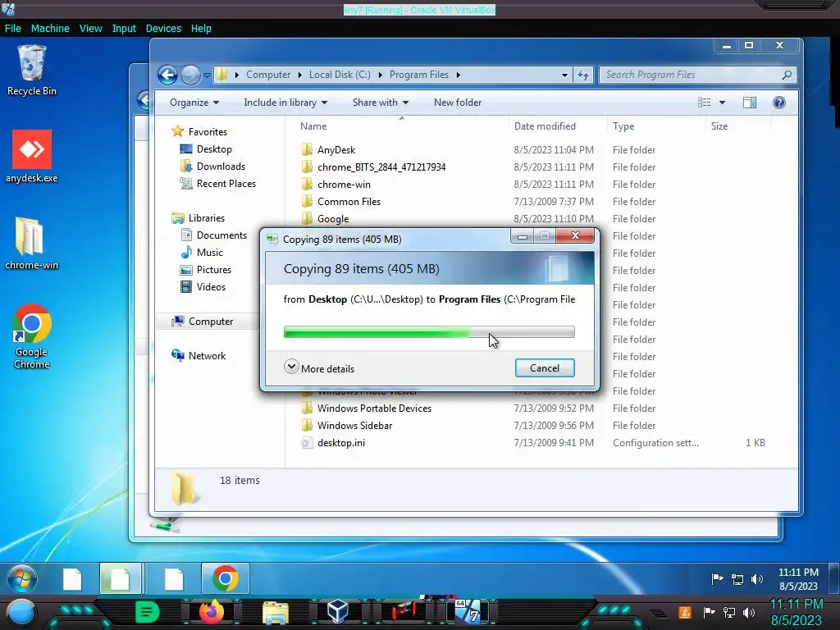The image size is (840, 630).
Task: Go back using Explorer Back arrow
Action: coord(167,75)
